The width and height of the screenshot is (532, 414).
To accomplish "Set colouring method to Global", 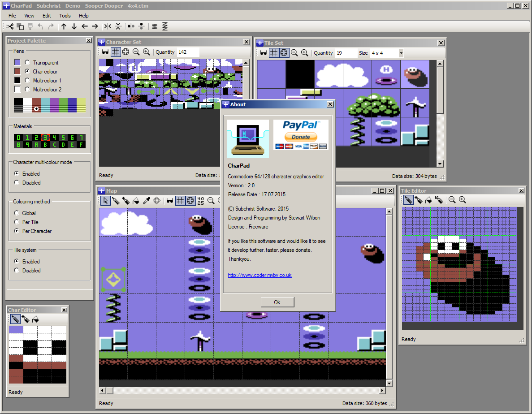I will pos(17,213).
